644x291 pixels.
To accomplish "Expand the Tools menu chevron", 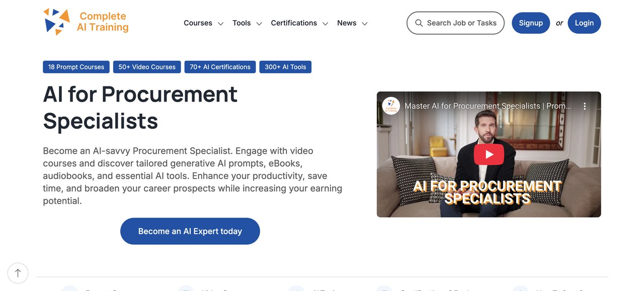I will pyautogui.click(x=259, y=24).
